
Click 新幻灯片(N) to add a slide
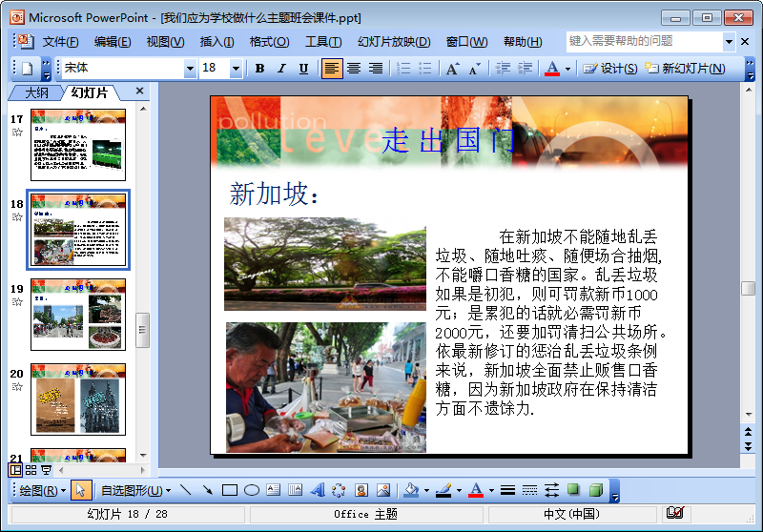pos(685,69)
